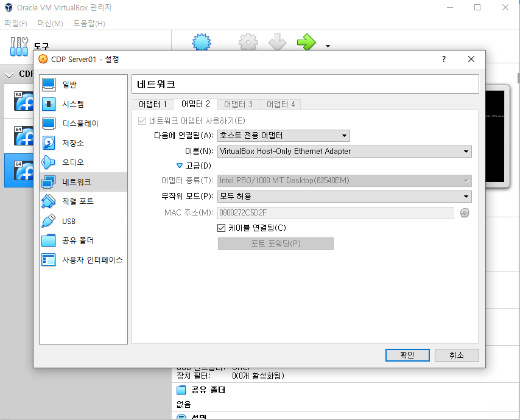Open the 시스템 settings category
This screenshot has height=420, width=520.
point(83,104)
